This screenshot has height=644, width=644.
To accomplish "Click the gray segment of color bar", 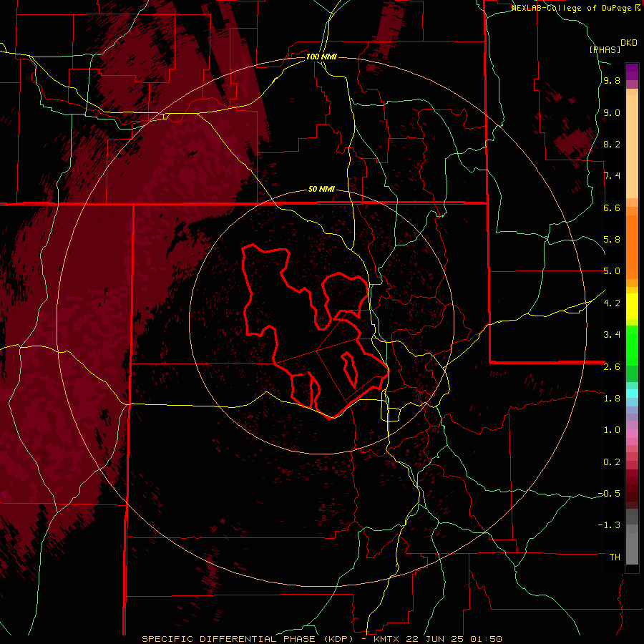I will [x=632, y=537].
